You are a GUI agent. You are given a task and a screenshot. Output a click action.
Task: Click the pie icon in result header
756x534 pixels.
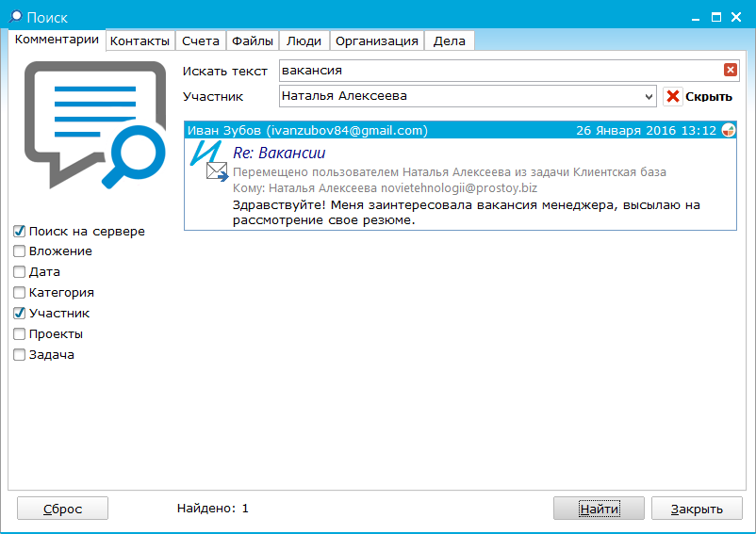pyautogui.click(x=729, y=130)
